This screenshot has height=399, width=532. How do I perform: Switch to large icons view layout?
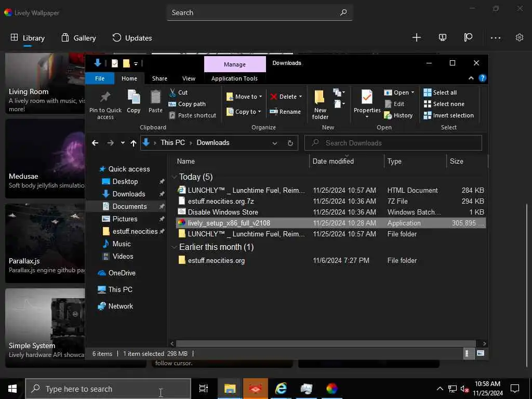[x=481, y=353]
